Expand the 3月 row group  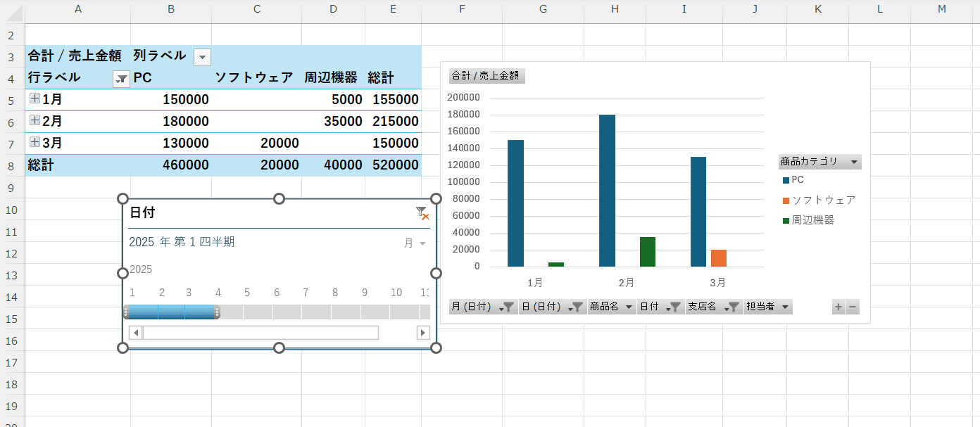[34, 143]
